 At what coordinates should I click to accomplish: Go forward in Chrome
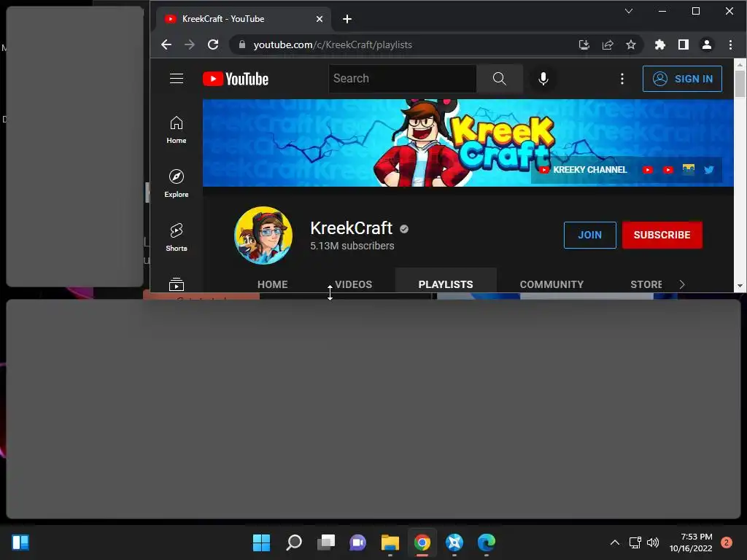[190, 44]
